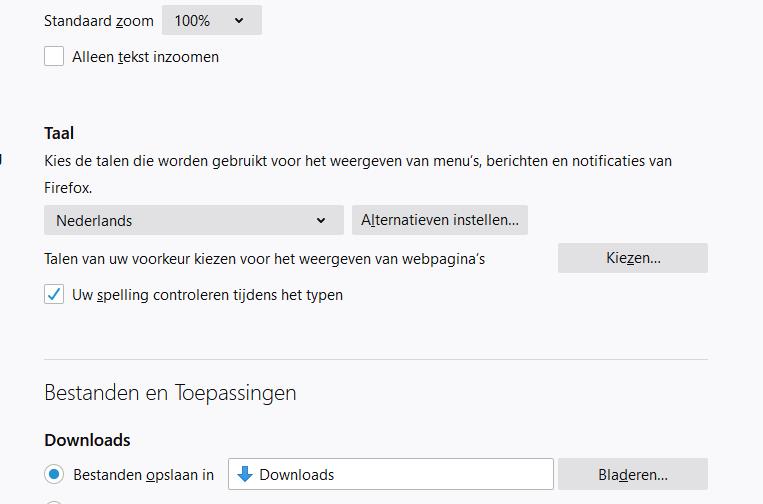Click the Standaard zoom label text

point(98,20)
